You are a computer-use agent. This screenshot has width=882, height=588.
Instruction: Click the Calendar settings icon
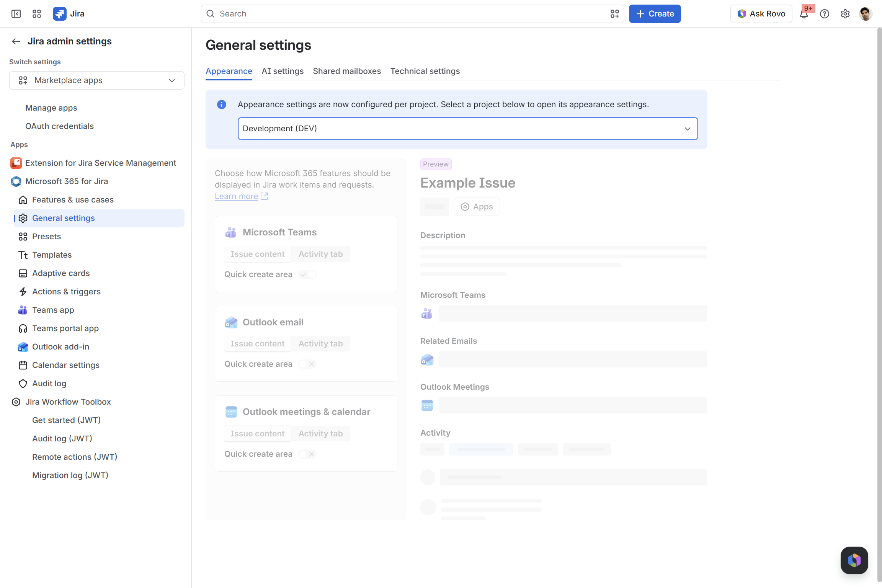point(23,365)
